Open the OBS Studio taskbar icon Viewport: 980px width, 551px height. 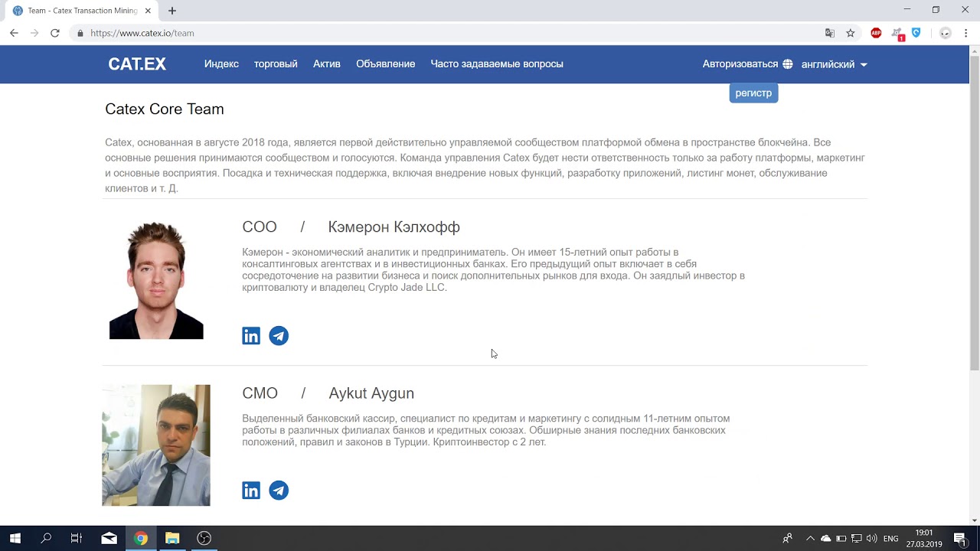204,538
